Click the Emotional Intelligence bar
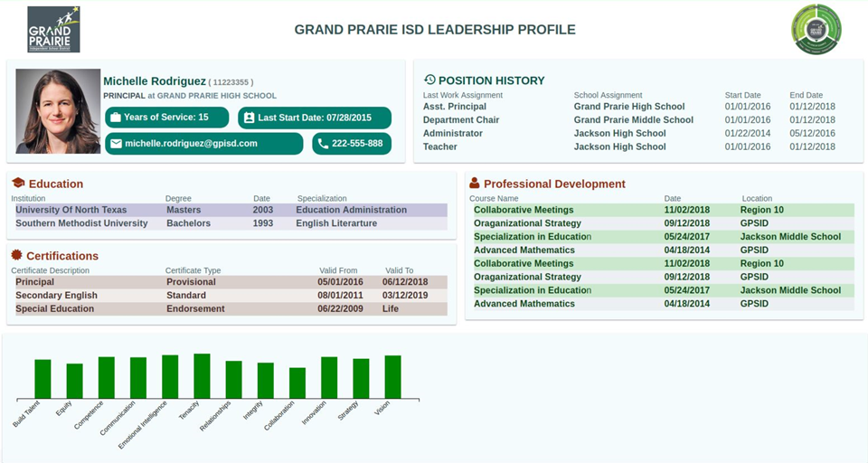This screenshot has height=463, width=868. tap(170, 376)
